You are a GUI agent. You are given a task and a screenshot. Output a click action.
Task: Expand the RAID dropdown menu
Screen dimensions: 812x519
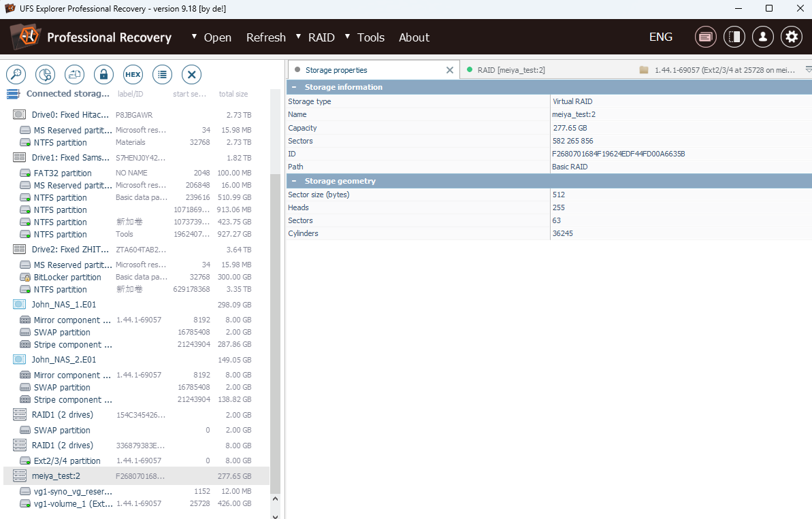tap(299, 37)
